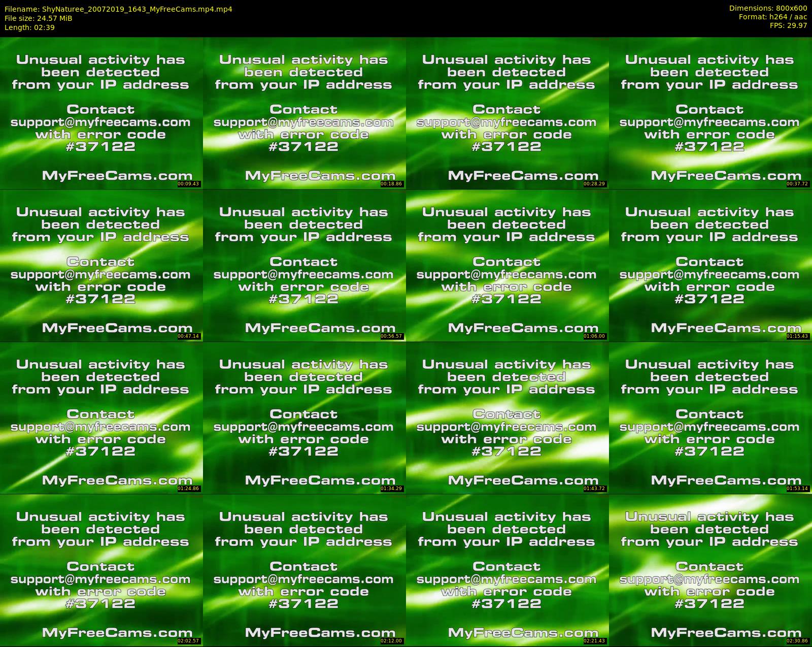Click the frame thumbnail stamped 02:21.43
Image resolution: width=812 pixels, height=647 pixels.
507,570
